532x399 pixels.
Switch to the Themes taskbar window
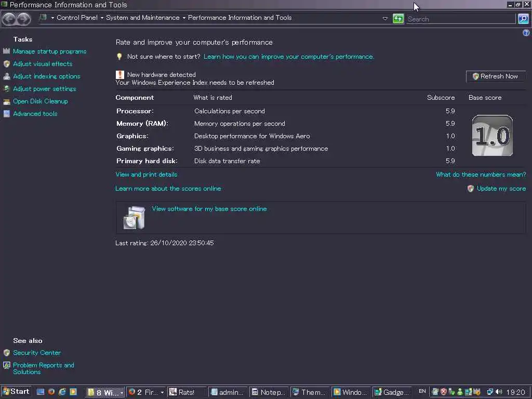[310, 392]
